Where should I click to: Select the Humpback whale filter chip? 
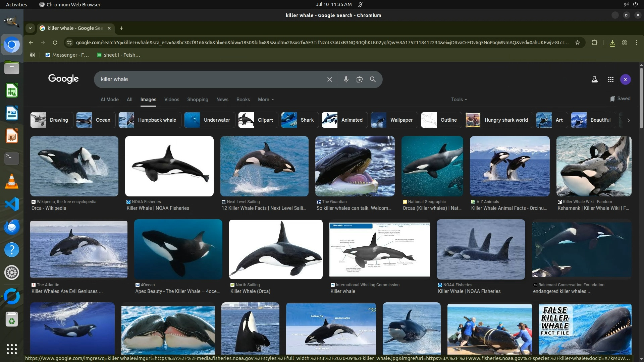[x=150, y=120]
